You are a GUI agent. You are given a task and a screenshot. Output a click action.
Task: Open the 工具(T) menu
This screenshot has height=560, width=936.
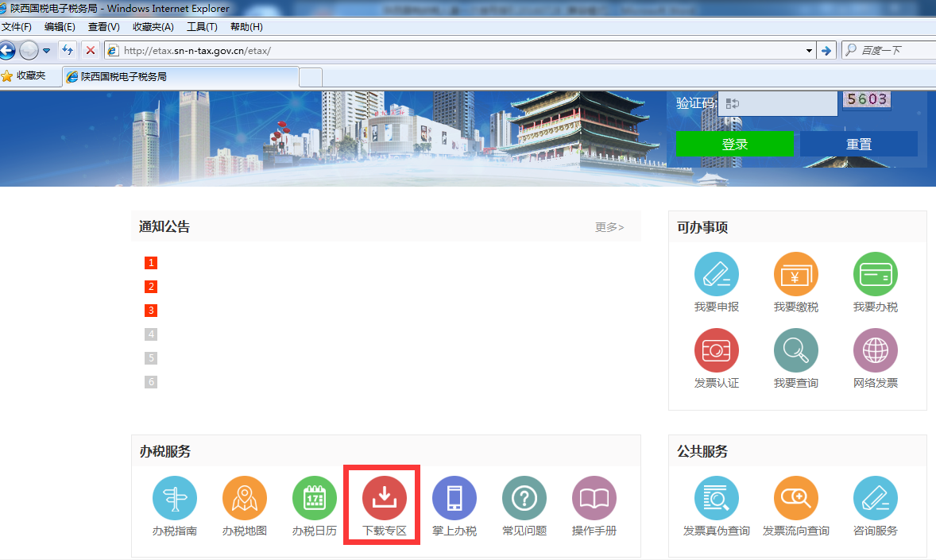(x=202, y=26)
